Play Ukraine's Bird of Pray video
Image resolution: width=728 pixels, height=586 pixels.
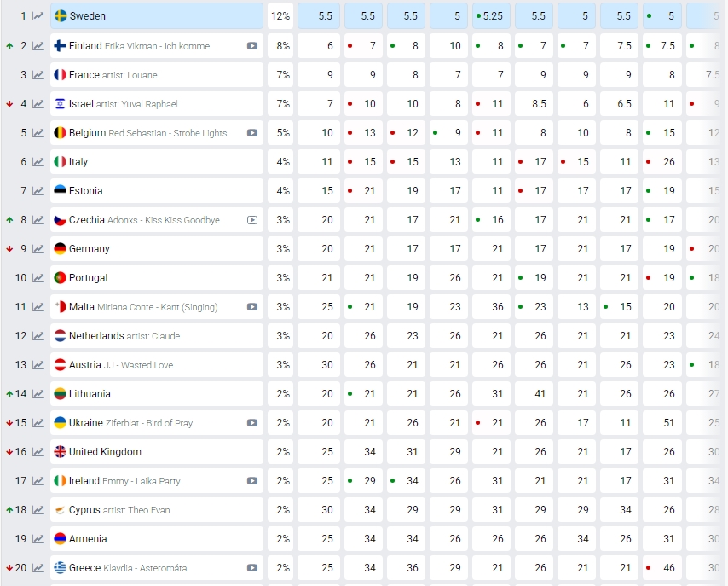pos(252,423)
